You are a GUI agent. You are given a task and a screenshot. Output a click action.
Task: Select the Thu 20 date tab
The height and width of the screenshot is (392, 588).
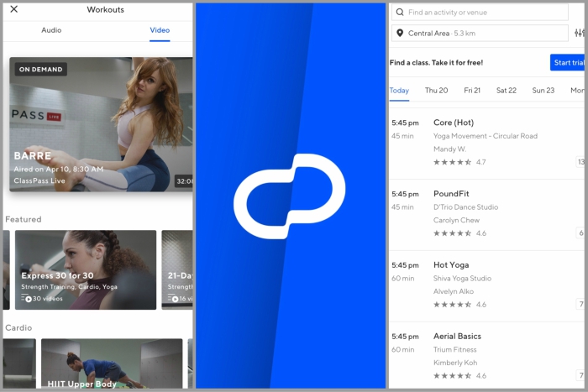tap(436, 91)
